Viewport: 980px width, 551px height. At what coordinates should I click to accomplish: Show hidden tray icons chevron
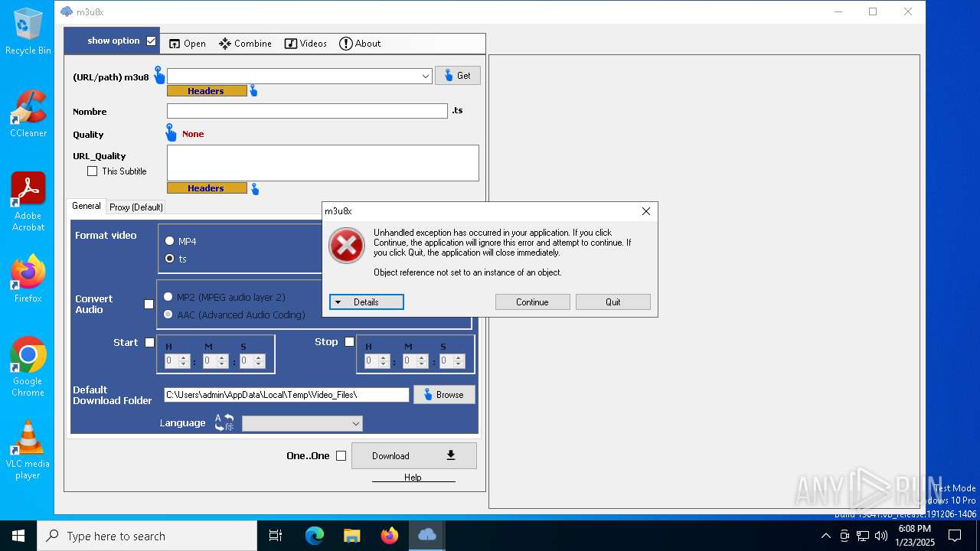point(825,536)
